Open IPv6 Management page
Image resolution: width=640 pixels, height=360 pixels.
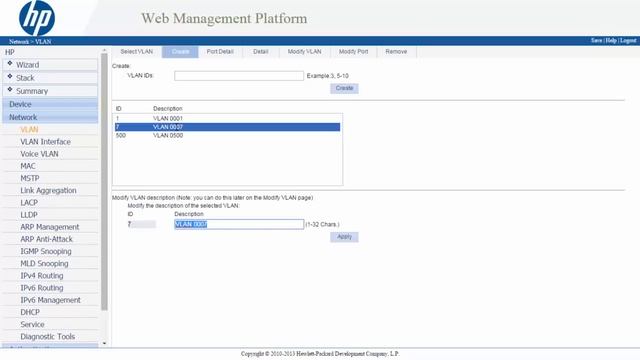tap(51, 300)
